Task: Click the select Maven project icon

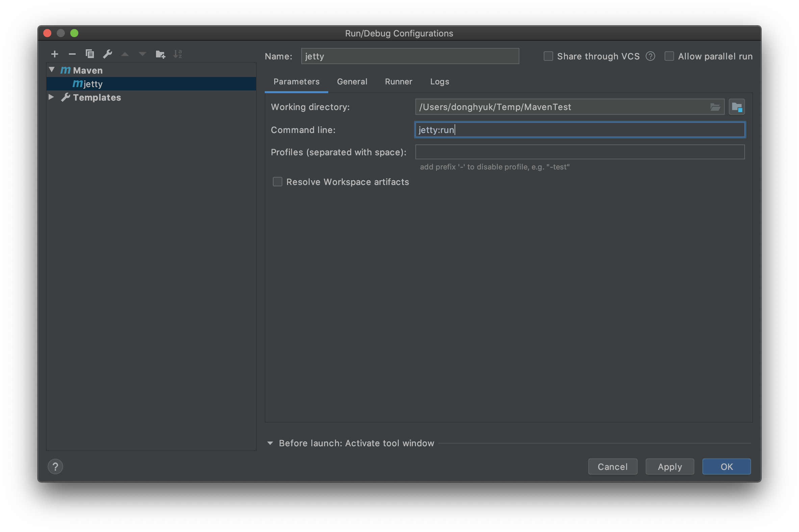Action: point(737,107)
